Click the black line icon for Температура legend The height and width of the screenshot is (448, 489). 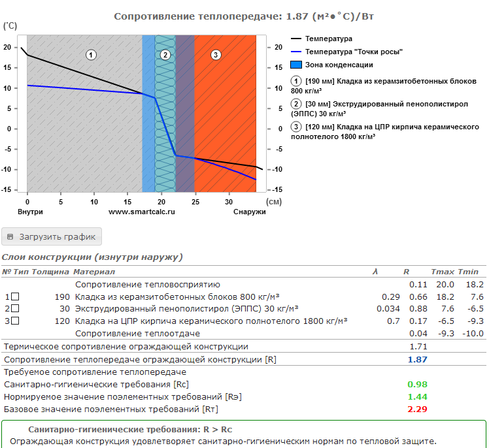click(296, 39)
